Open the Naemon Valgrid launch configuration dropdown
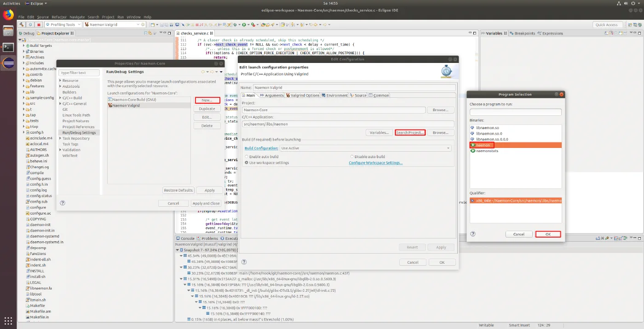 (137, 24)
